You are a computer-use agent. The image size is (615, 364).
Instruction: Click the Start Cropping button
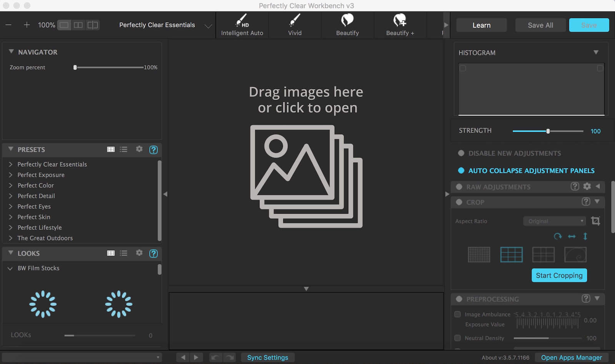559,275
